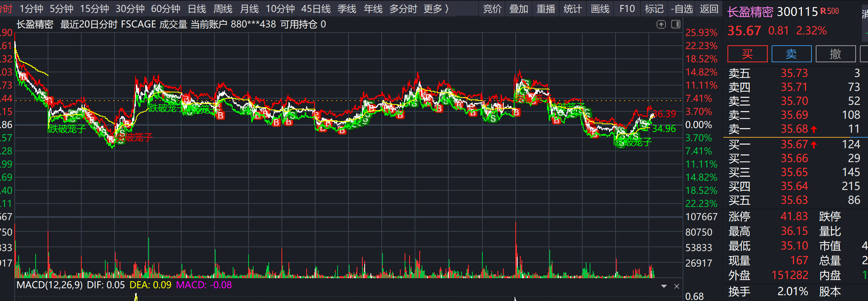The image size is (868, 301).
Task: Click the 重播 replay toolbar button
Action: point(546,9)
